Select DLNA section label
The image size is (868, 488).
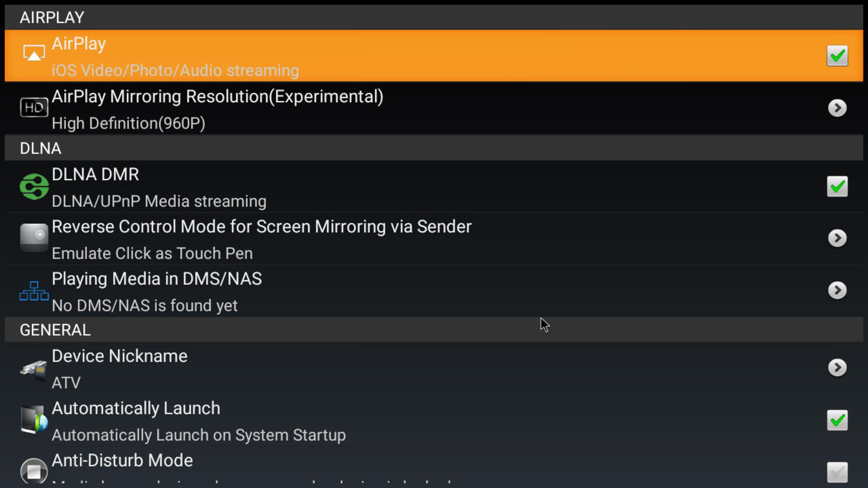coord(41,148)
